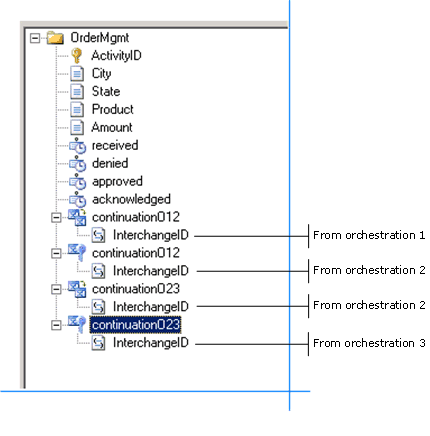Viewport: 430px width, 436px height.
Task: Select continuation012 beside the key icon
Action: pos(136,253)
